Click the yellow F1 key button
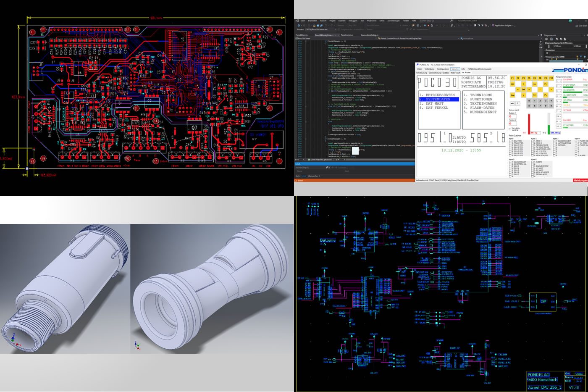The image size is (588, 392). (512, 78)
